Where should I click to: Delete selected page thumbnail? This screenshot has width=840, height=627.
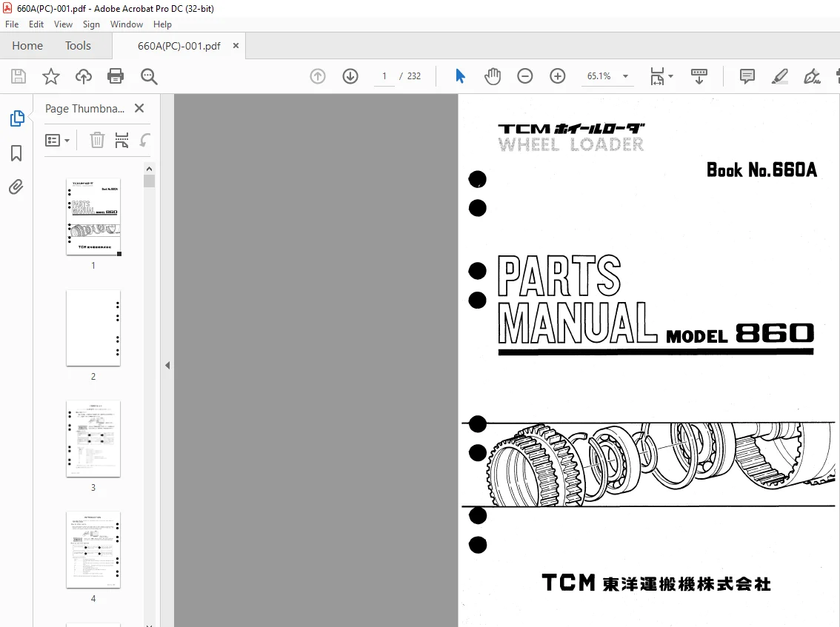click(x=97, y=141)
